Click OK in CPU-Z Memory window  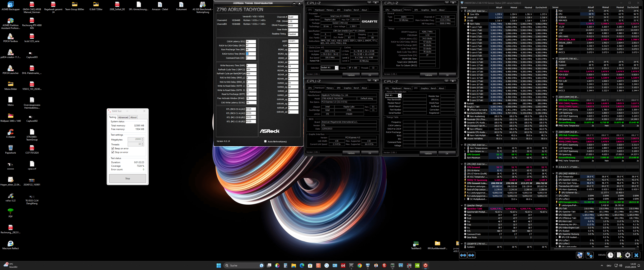[x=447, y=75]
